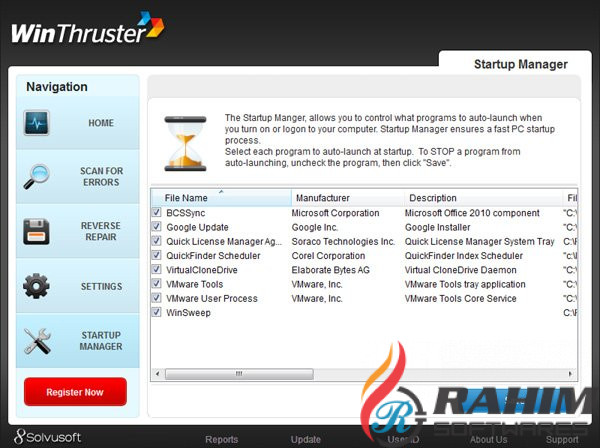Click the Reverse Repair floppy disk icon

[36, 231]
